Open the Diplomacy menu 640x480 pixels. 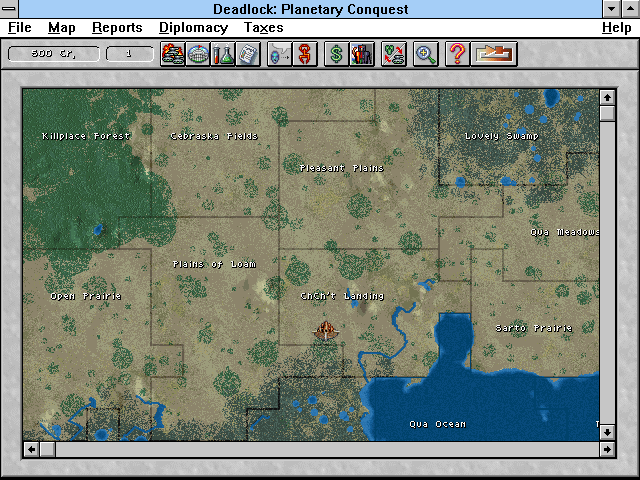point(193,28)
